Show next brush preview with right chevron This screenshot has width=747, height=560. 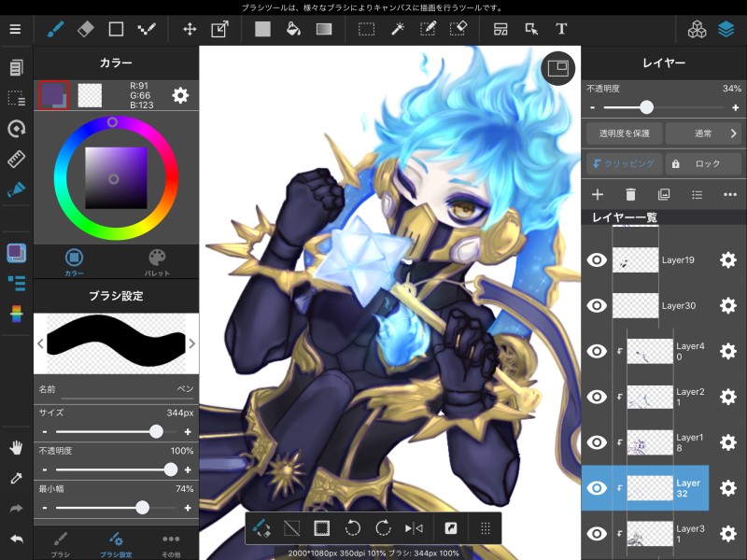pyautogui.click(x=192, y=343)
